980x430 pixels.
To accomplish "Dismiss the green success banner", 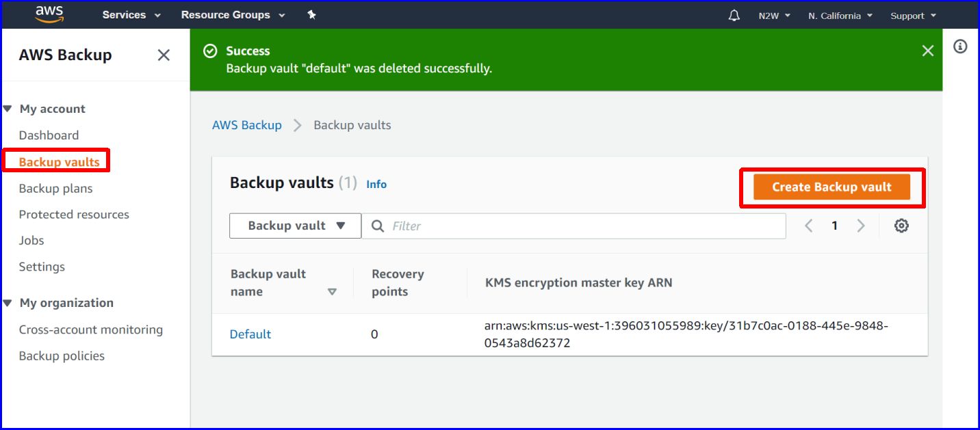I will pos(927,51).
